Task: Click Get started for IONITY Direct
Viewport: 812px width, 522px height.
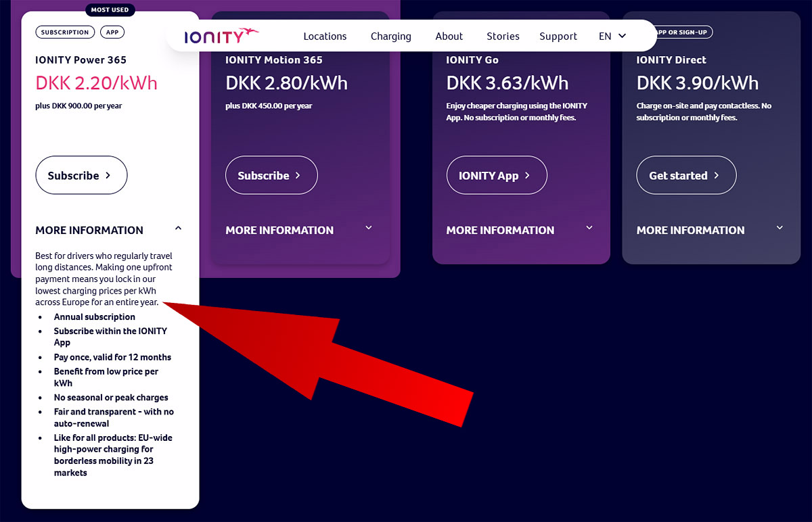Action: pos(685,176)
